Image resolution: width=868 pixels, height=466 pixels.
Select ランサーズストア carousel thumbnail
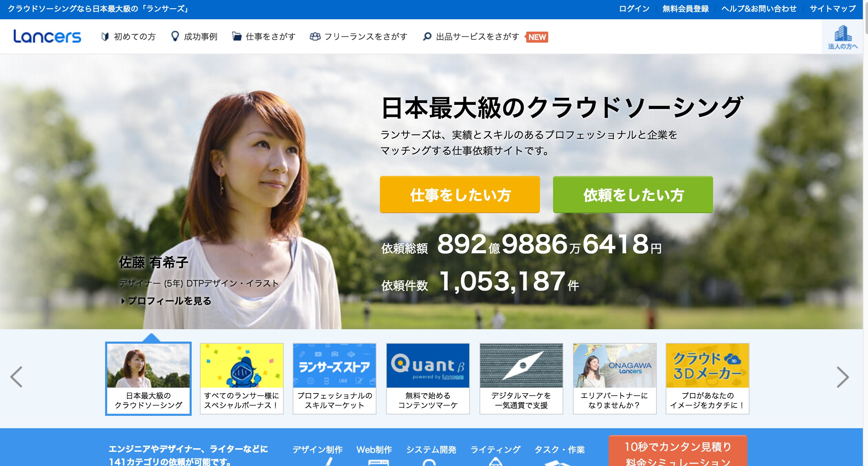click(334, 378)
